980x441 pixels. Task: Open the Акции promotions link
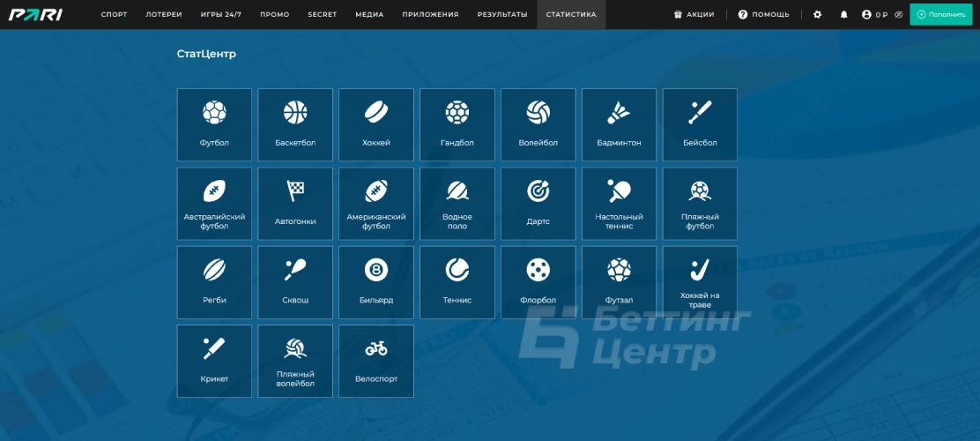(694, 14)
